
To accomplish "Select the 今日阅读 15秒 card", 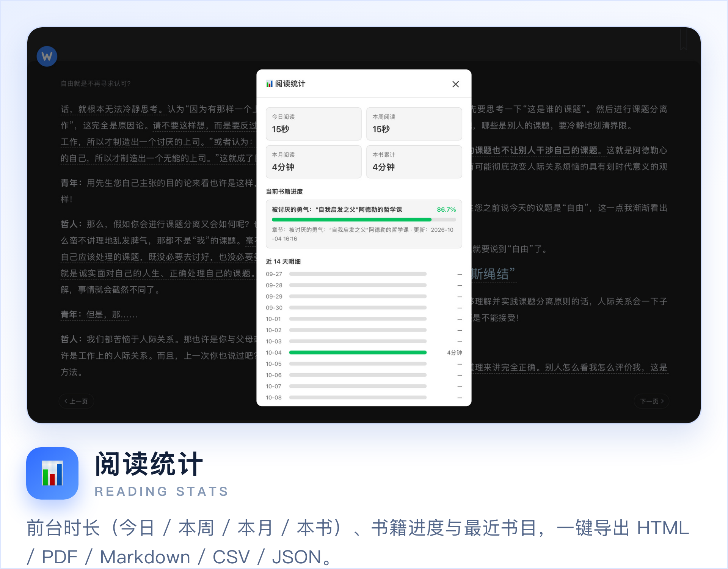I will (314, 124).
